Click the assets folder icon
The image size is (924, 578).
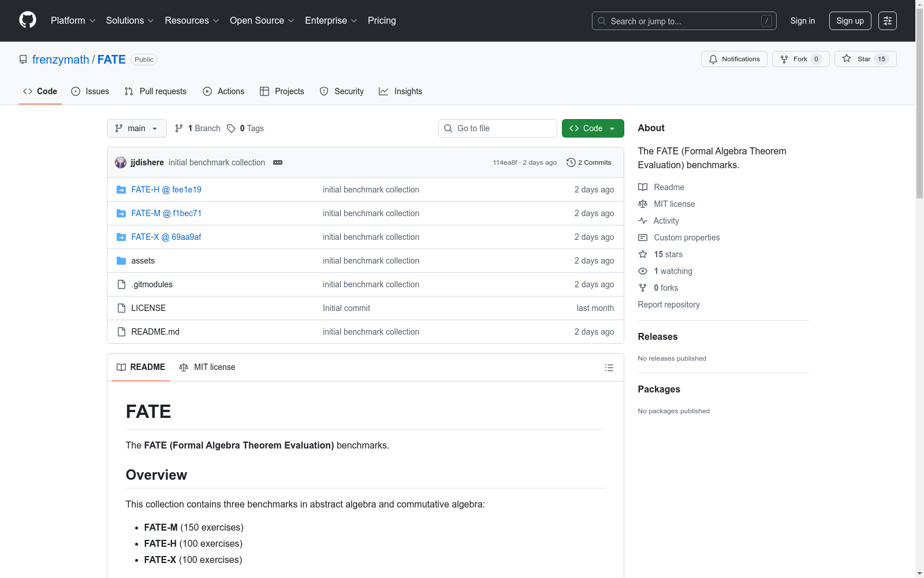(121, 261)
